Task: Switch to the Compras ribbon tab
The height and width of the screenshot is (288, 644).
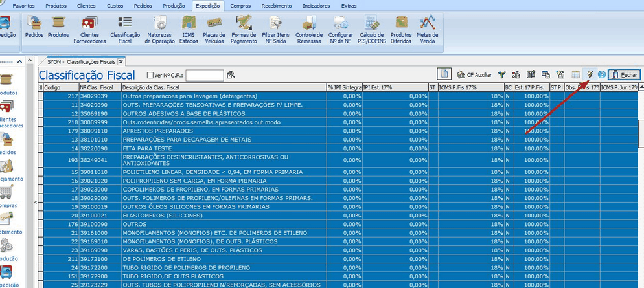Action: pos(240,5)
